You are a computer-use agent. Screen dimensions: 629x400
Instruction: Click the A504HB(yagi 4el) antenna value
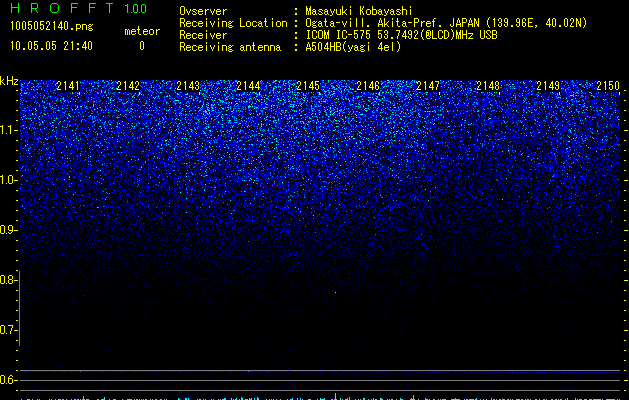pos(353,47)
